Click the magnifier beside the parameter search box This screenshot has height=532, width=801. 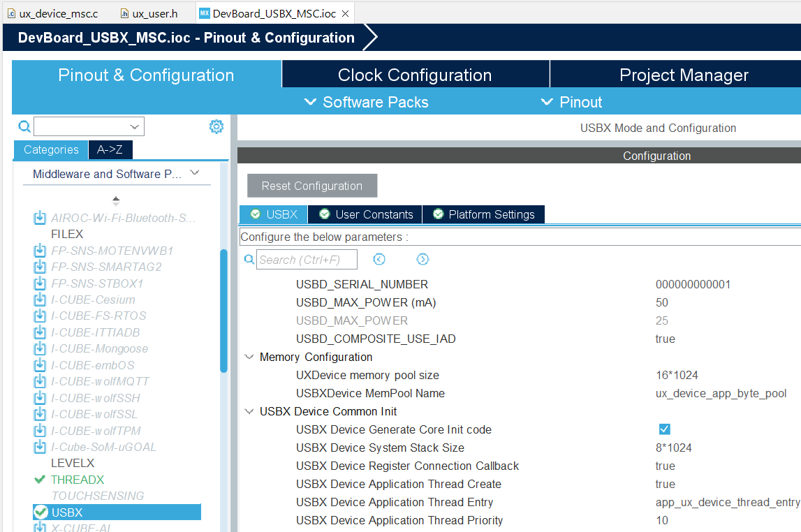249,259
